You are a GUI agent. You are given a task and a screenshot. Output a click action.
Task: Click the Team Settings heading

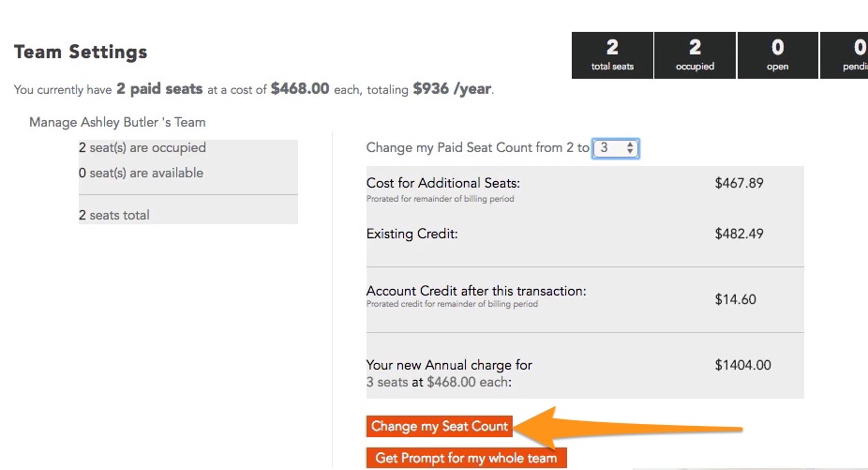[81, 53]
